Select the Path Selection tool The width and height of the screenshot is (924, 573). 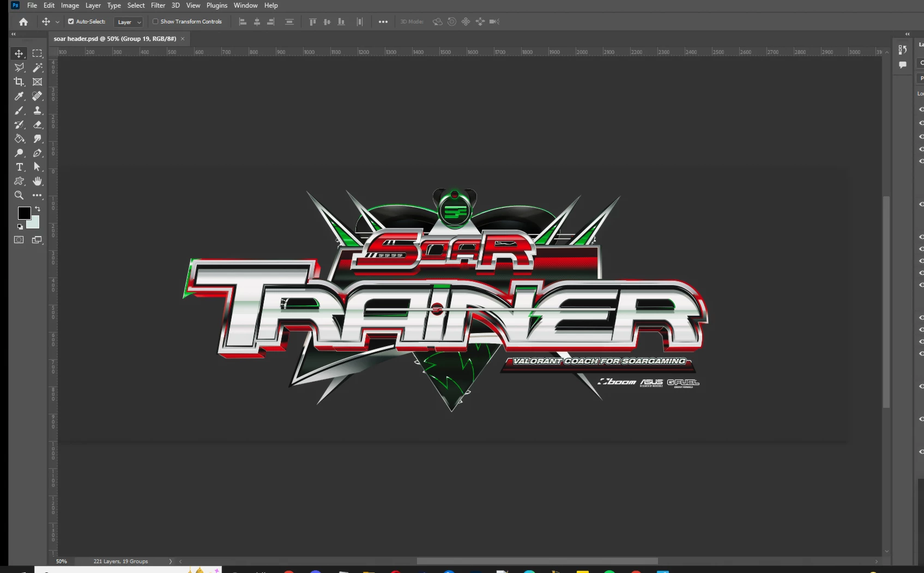click(x=37, y=167)
